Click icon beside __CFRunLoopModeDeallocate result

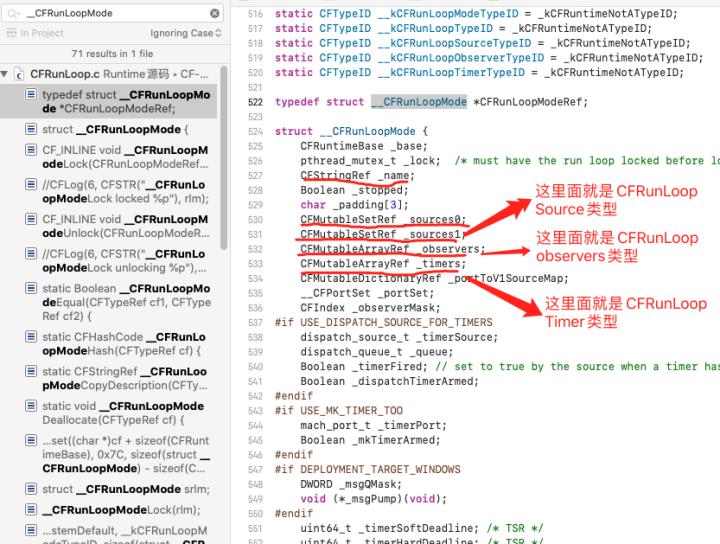tap(31, 406)
